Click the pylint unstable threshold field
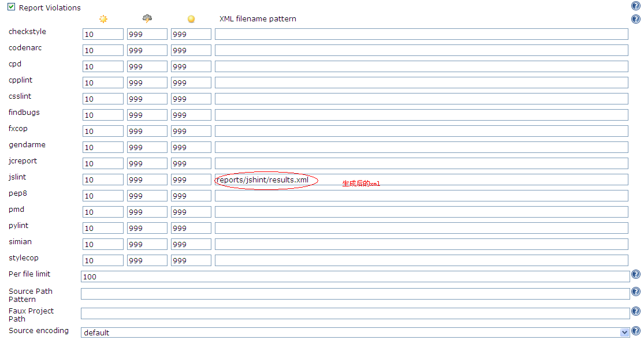 (x=191, y=228)
